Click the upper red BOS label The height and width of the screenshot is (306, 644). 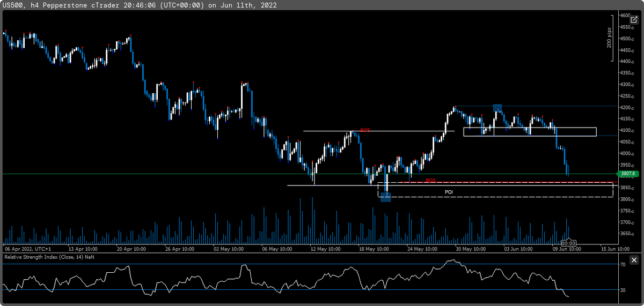pyautogui.click(x=365, y=130)
